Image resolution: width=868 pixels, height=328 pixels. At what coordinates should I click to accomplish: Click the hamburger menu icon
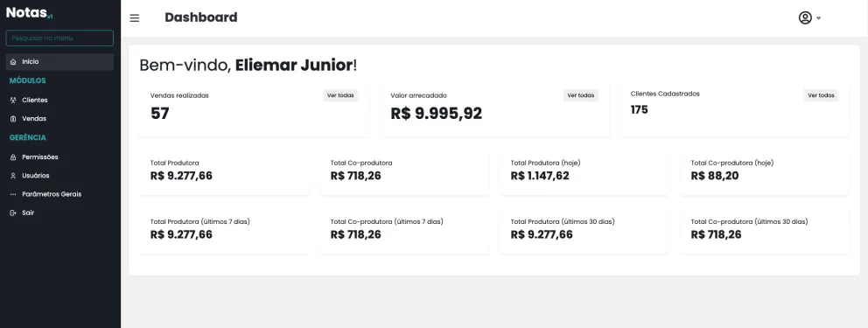tap(135, 18)
